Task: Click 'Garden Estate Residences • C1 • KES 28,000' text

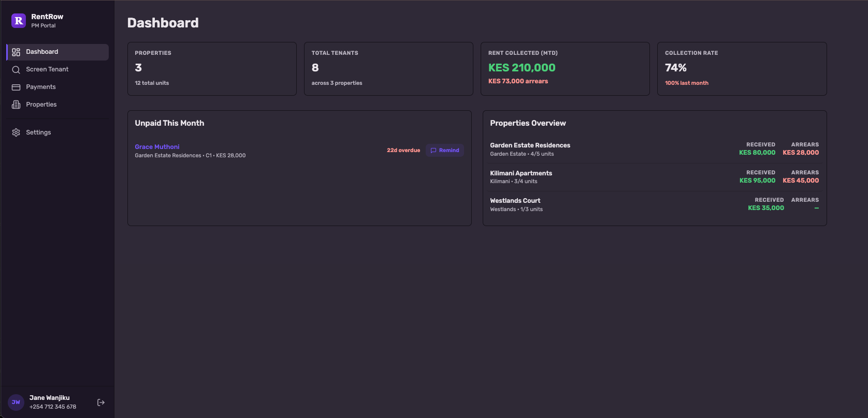Action: pyautogui.click(x=190, y=156)
